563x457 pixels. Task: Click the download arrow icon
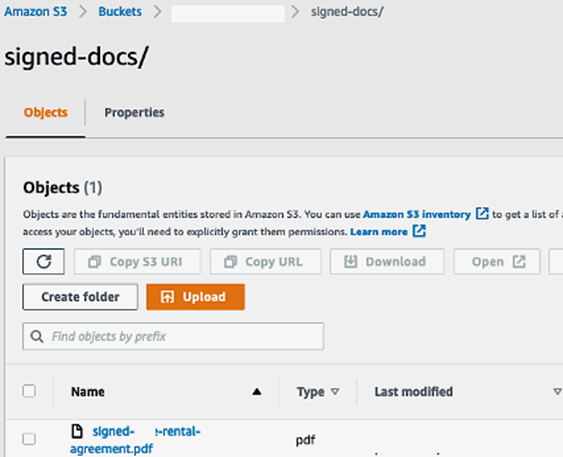click(350, 262)
